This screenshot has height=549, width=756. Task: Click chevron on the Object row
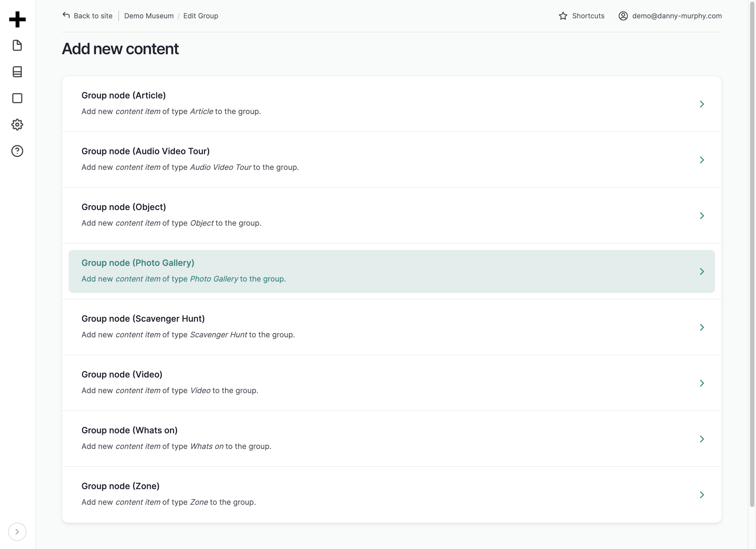coord(702,215)
